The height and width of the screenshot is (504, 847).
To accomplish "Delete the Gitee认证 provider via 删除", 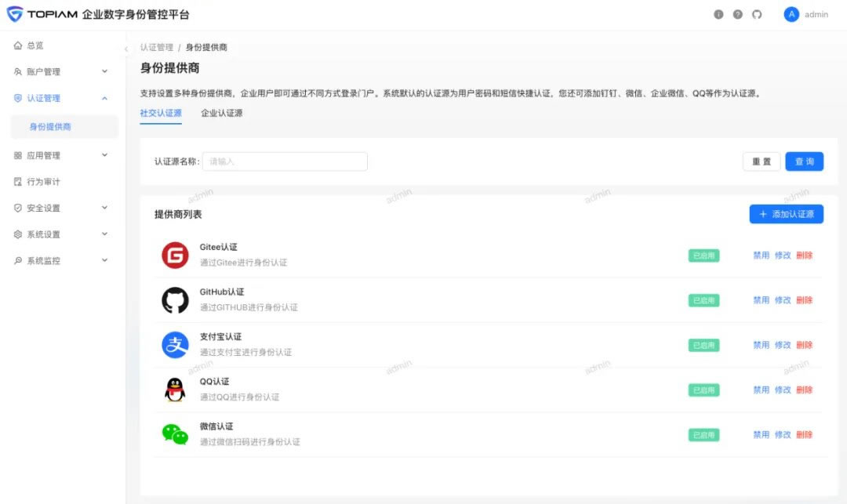I will pos(805,256).
